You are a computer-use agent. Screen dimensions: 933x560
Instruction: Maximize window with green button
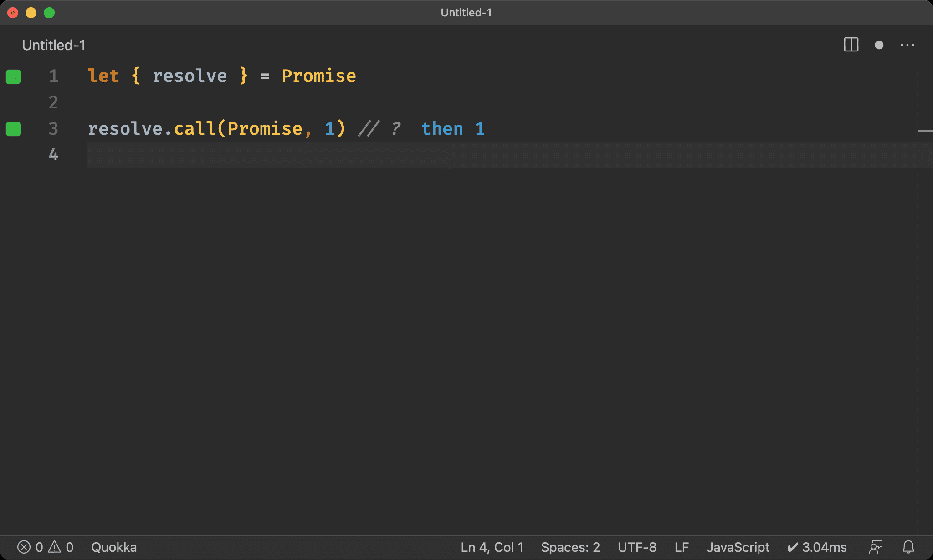[x=49, y=13]
